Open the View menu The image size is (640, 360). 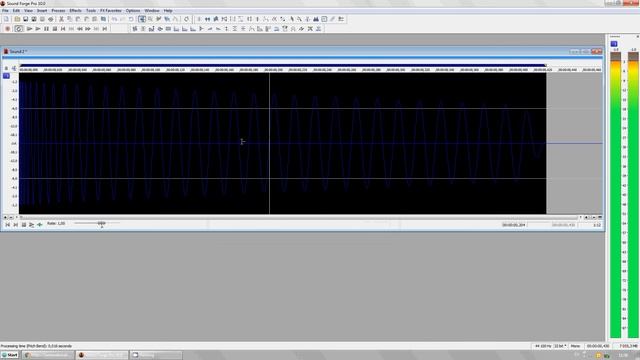28,11
